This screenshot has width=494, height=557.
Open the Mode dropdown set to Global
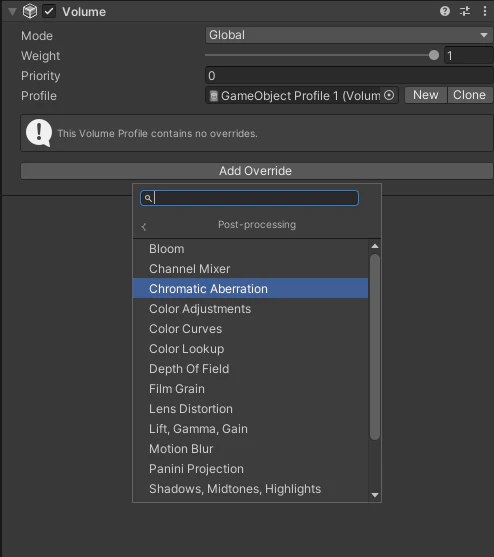pyautogui.click(x=349, y=35)
